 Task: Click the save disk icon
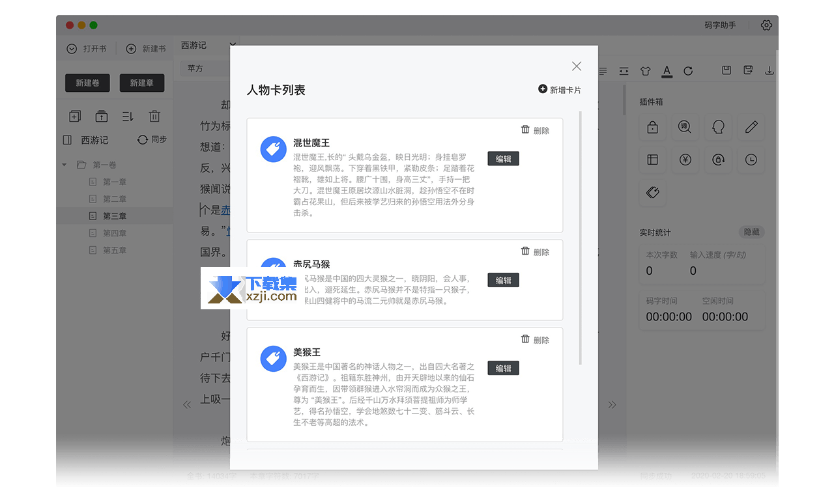[726, 70]
